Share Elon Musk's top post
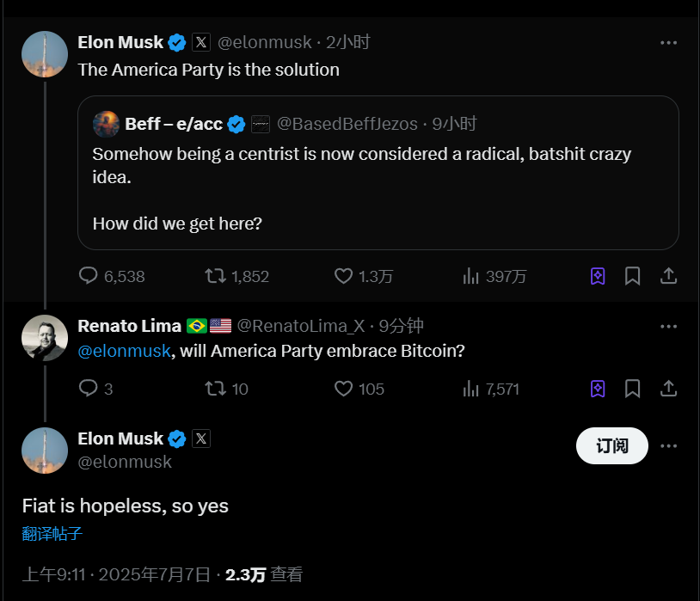Screen dimensions: 700x601 (x=668, y=276)
